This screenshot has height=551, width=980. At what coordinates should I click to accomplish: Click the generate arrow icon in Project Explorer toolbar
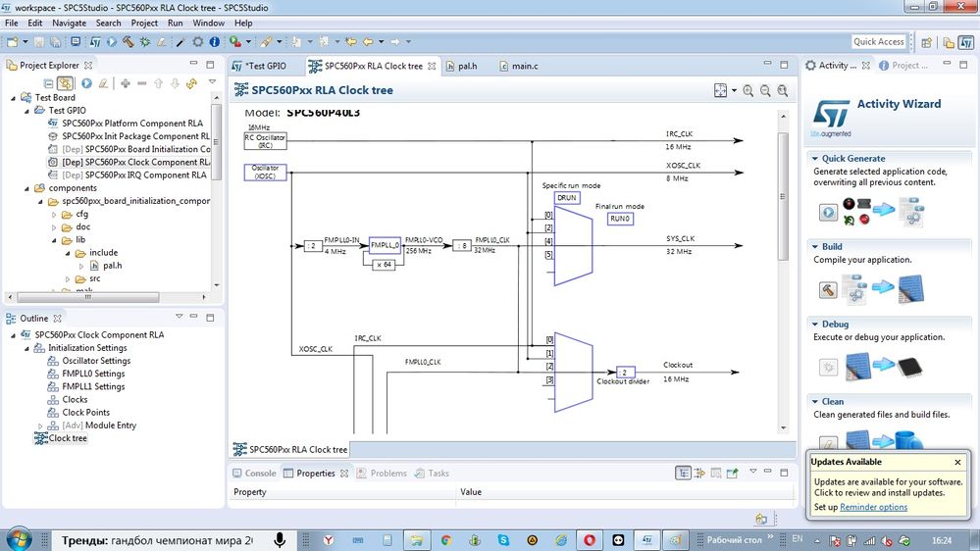coord(86,83)
